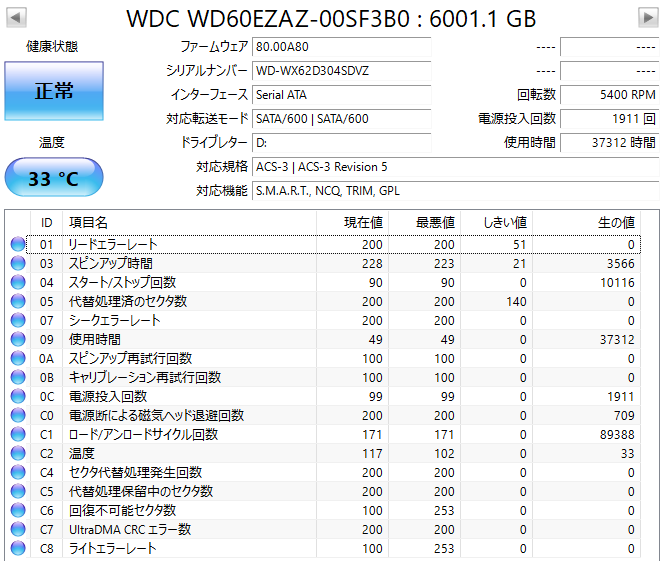This screenshot has height=561, width=663.
Task: Select the ロード/アンロードサイクル回数 row name
Action: point(143,435)
